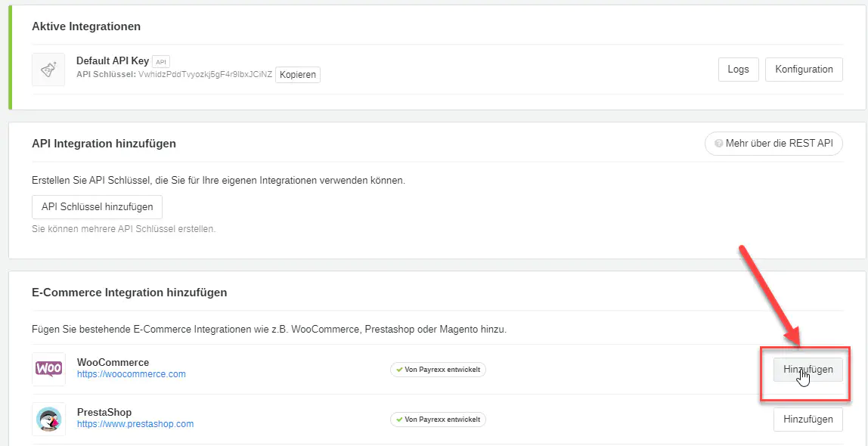This screenshot has width=868, height=446.
Task: Click the WooCommerce logo icon
Action: [x=48, y=368]
